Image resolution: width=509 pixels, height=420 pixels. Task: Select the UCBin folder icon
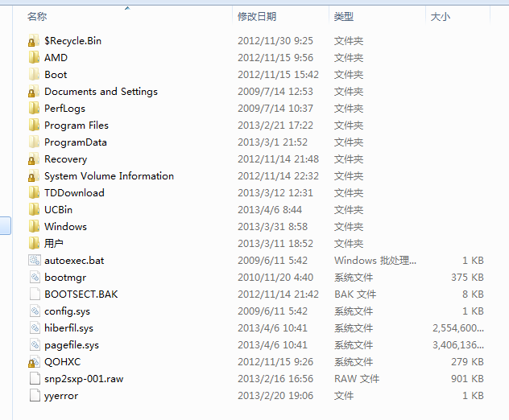coord(34,209)
